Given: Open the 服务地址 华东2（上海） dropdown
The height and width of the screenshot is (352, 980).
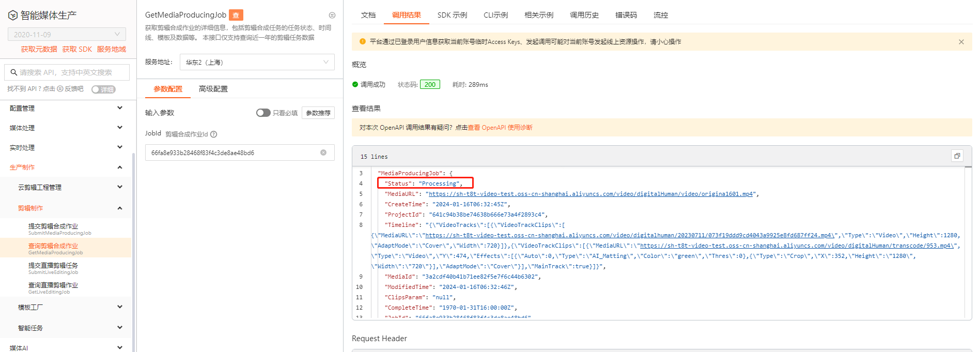Looking at the screenshot, I should pos(257,62).
